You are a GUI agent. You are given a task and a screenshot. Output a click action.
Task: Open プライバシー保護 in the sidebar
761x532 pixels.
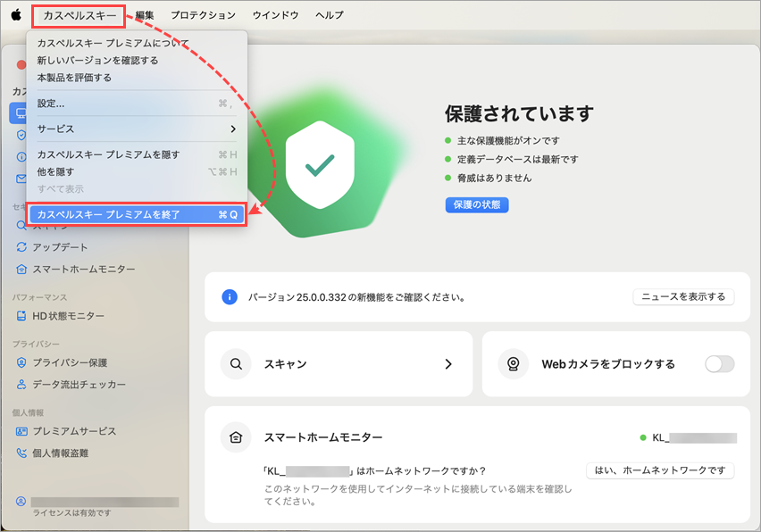click(x=70, y=362)
